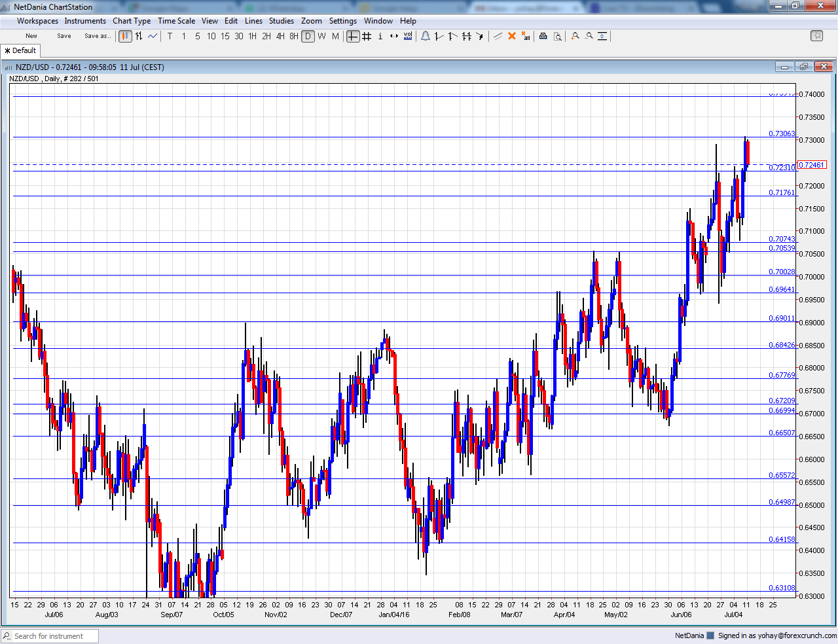
Task: Delete all drawings with the X-all icon
Action: [526, 36]
